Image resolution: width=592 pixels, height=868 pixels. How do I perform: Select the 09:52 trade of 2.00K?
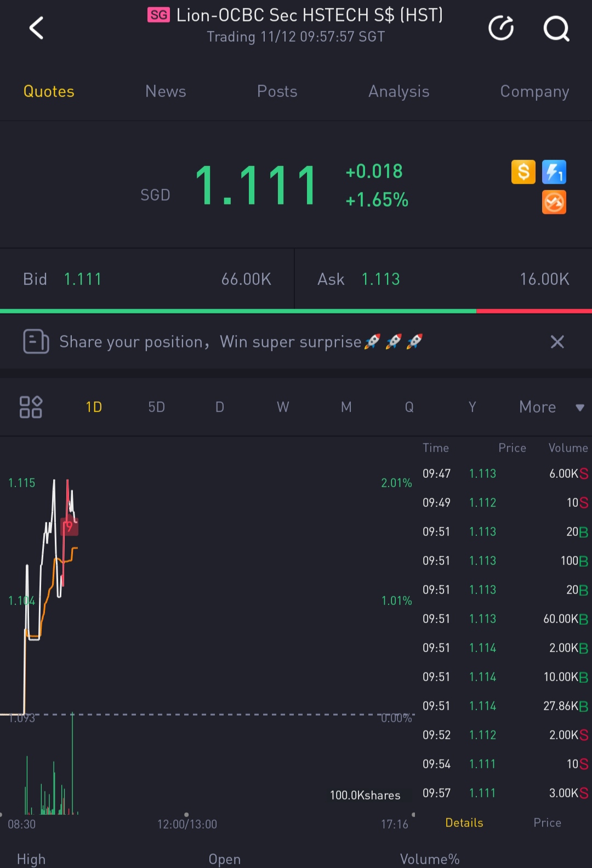pos(505,735)
